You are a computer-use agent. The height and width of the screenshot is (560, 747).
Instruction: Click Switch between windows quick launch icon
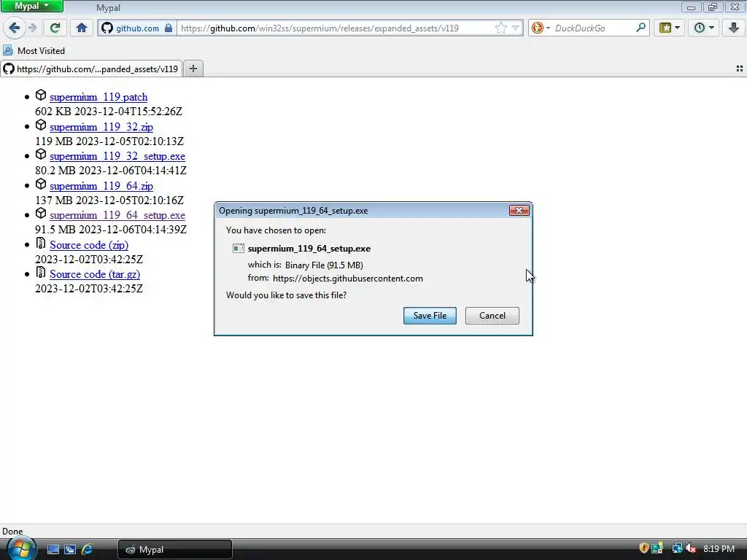click(70, 550)
